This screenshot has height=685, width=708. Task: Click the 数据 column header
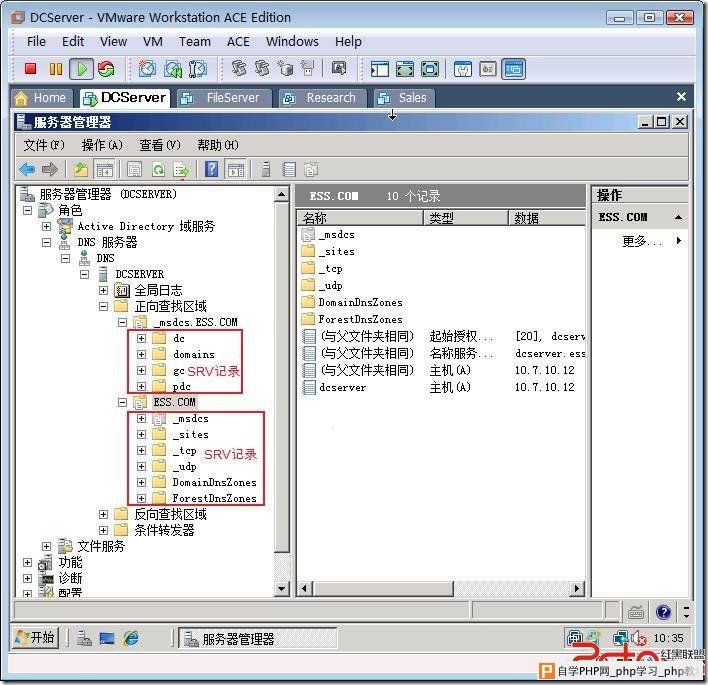click(547, 218)
